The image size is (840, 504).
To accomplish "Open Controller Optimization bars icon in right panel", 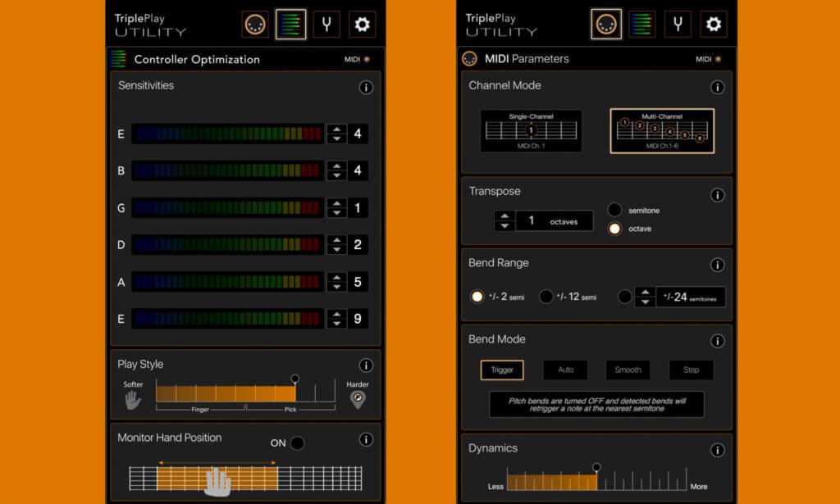I will [641, 24].
